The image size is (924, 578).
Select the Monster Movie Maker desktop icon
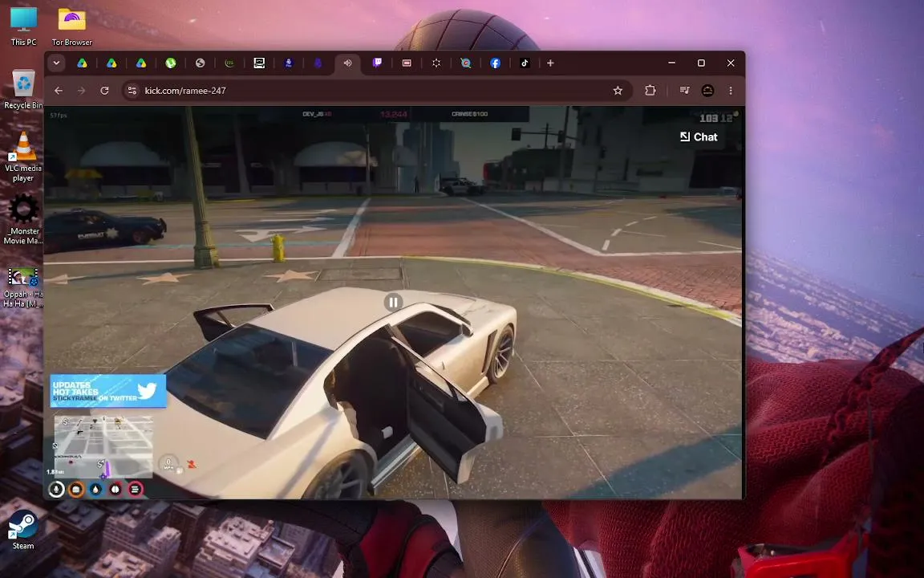[x=23, y=219]
